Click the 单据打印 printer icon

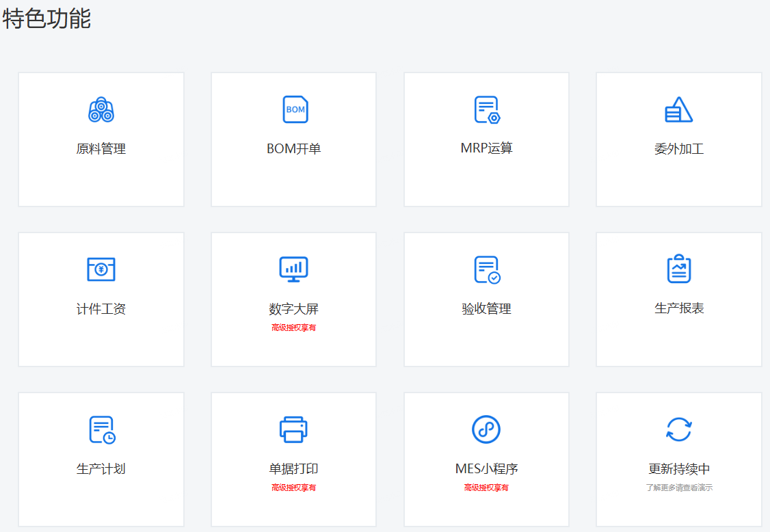point(293,429)
